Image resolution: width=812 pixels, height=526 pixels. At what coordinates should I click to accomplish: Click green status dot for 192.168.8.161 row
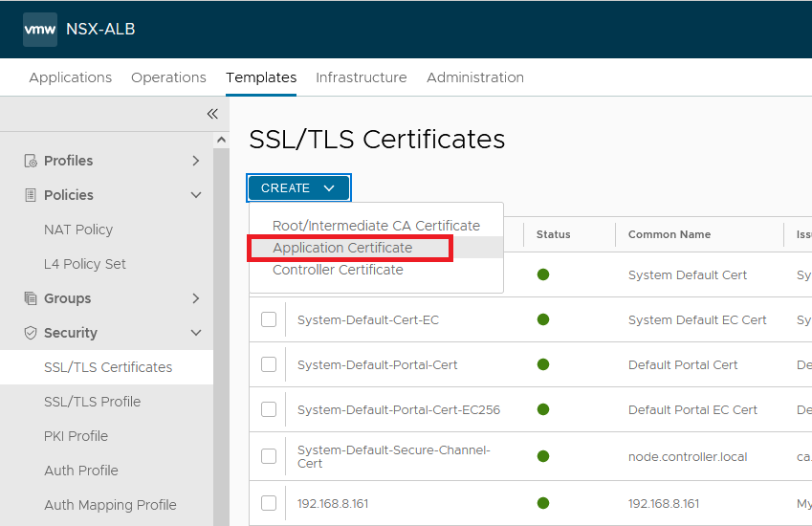(543, 503)
